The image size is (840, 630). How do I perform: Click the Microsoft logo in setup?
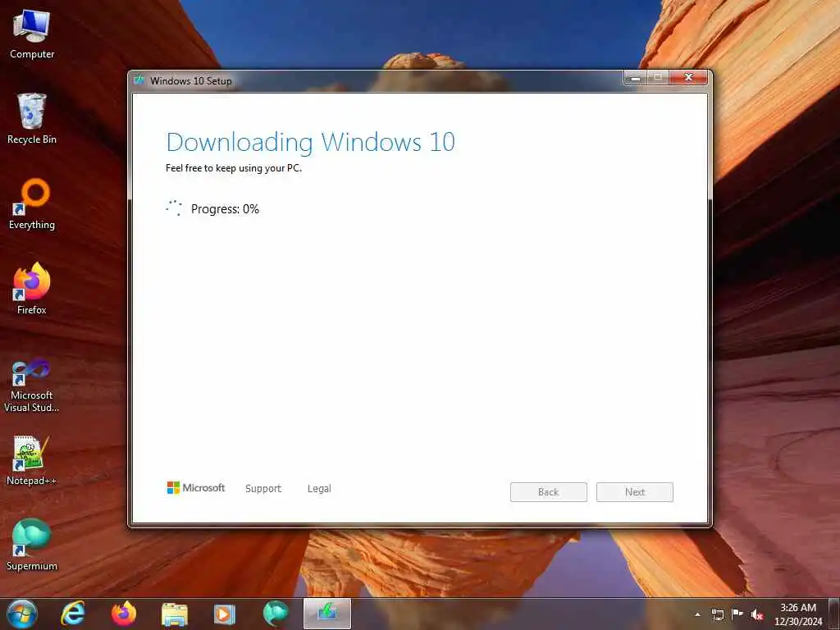(x=196, y=488)
